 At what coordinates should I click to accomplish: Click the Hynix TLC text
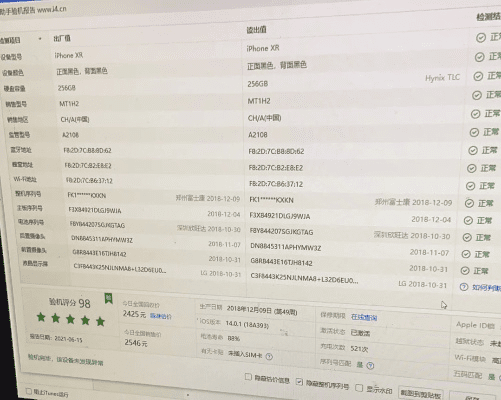click(x=442, y=78)
